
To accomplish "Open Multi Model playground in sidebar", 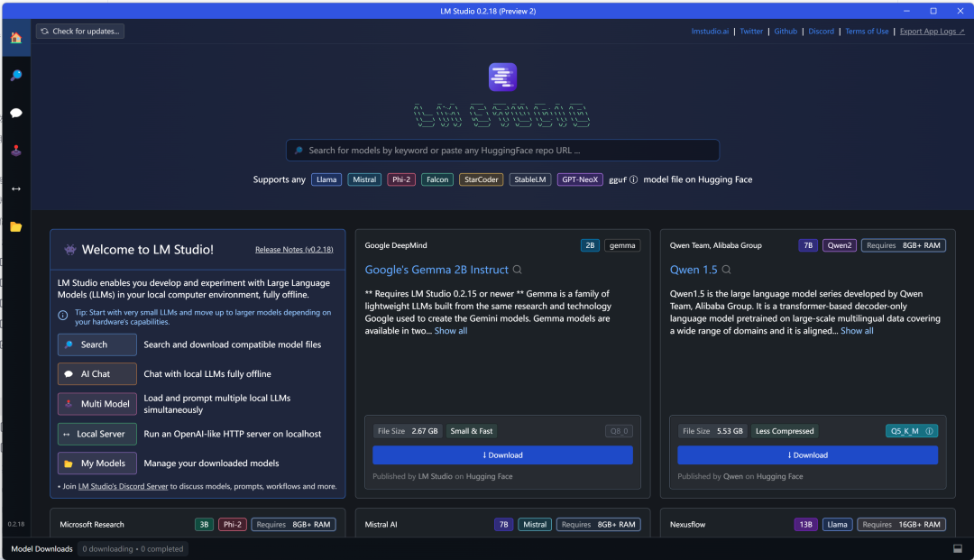I will coord(16,151).
